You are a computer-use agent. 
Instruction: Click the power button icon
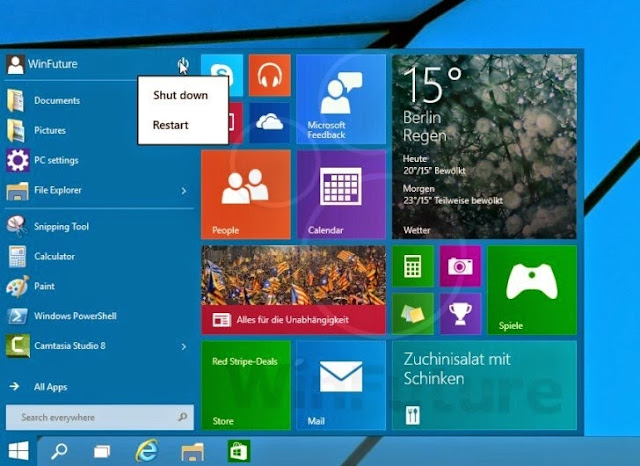pyautogui.click(x=183, y=64)
